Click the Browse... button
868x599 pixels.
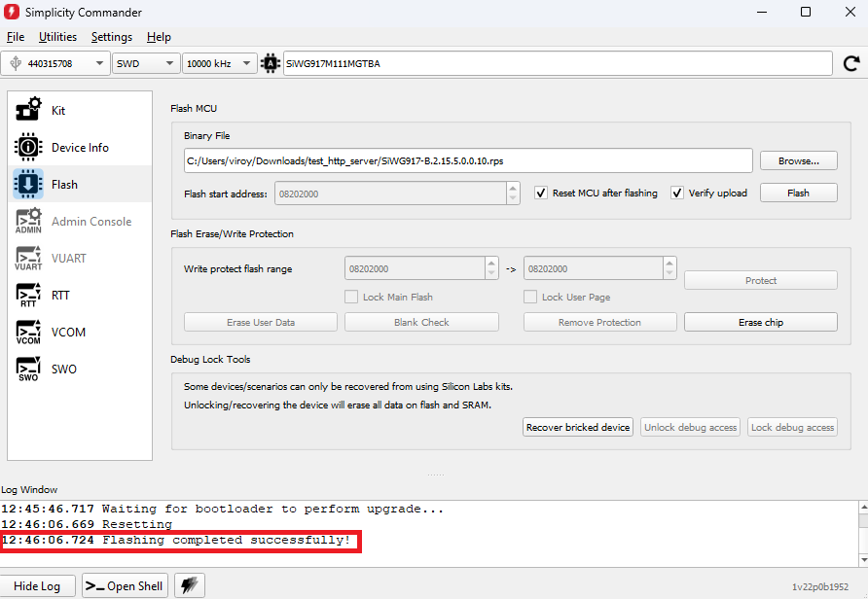click(798, 160)
